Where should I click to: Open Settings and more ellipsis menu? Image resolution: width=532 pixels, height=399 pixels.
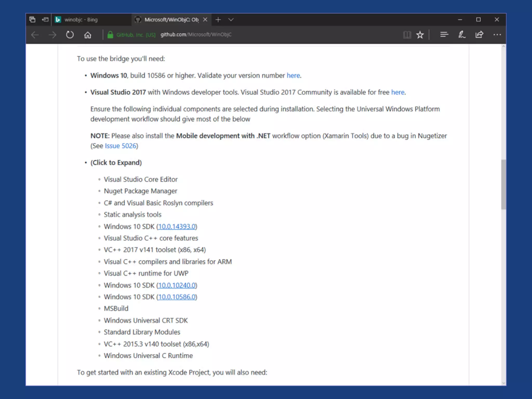tap(497, 35)
